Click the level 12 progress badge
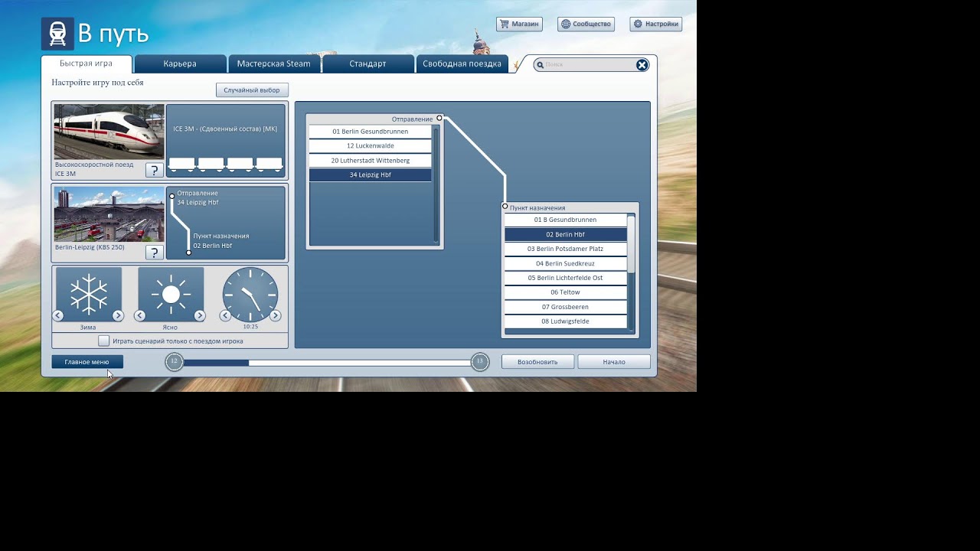Image resolution: width=980 pixels, height=551 pixels. [x=175, y=362]
